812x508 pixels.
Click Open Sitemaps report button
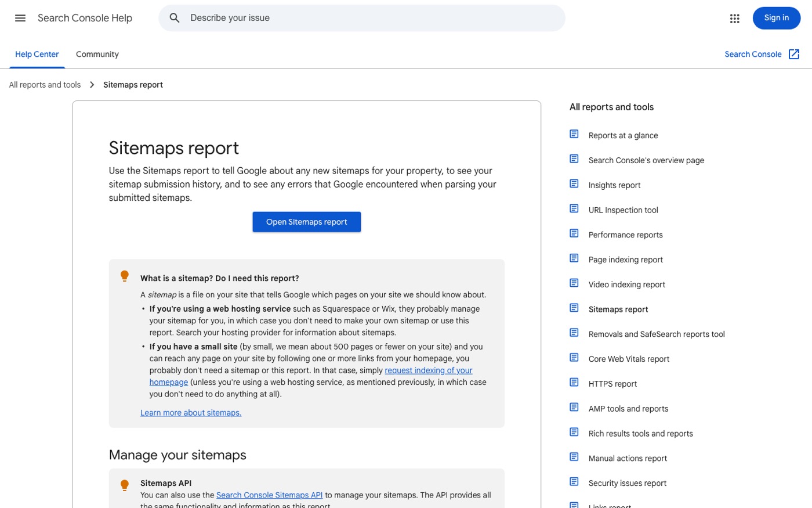pos(306,222)
